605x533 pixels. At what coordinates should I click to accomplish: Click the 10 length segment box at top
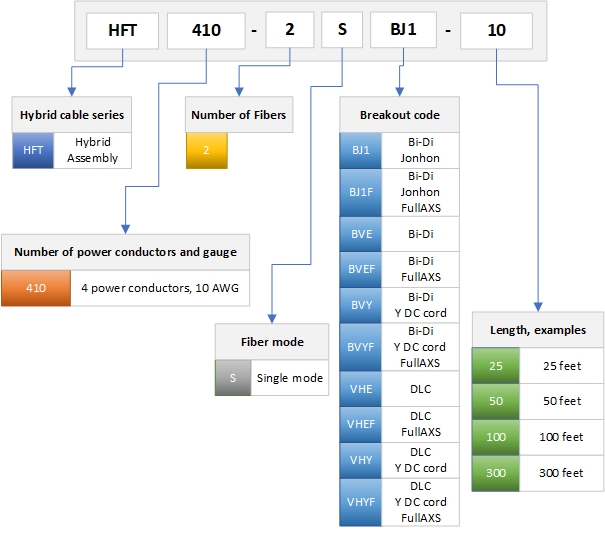tap(496, 30)
